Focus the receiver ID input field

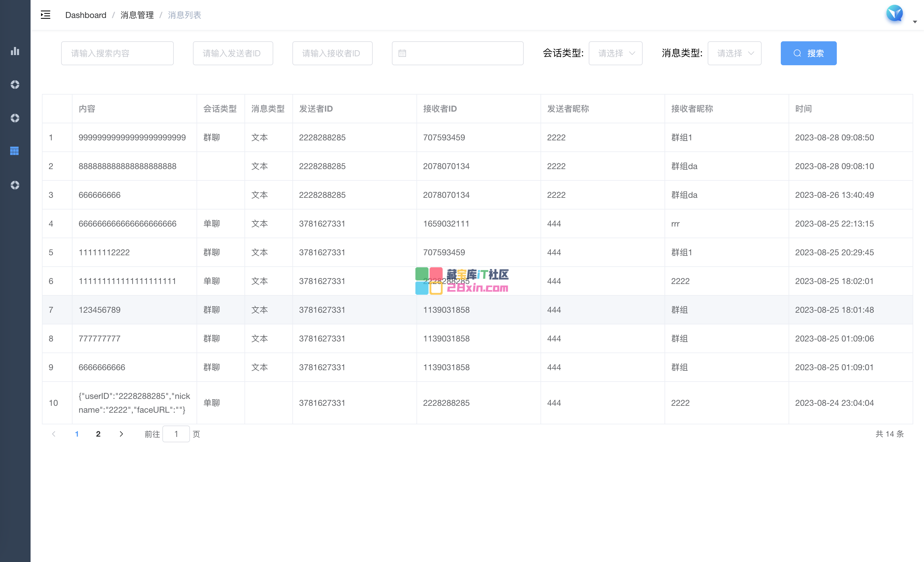pyautogui.click(x=332, y=53)
